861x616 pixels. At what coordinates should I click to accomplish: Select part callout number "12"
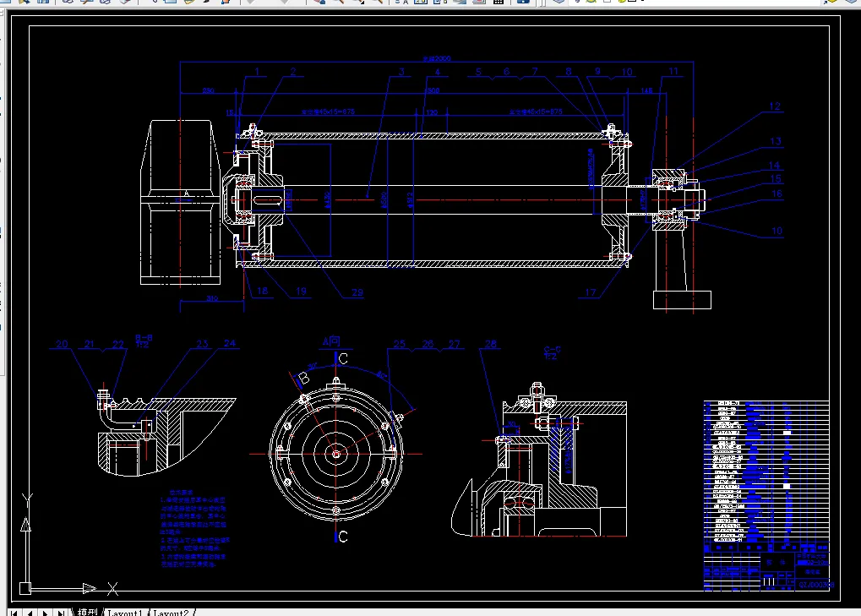[775, 106]
